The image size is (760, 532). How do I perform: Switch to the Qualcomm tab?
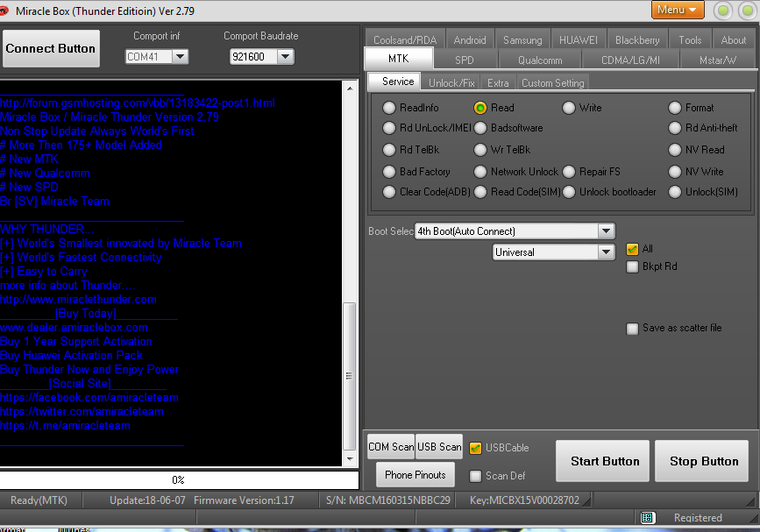tap(540, 60)
